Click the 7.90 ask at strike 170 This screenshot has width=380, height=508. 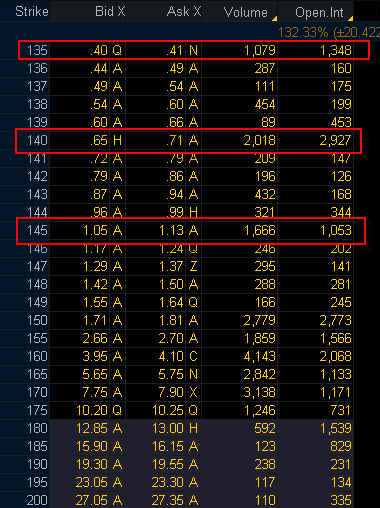pyautogui.click(x=171, y=392)
